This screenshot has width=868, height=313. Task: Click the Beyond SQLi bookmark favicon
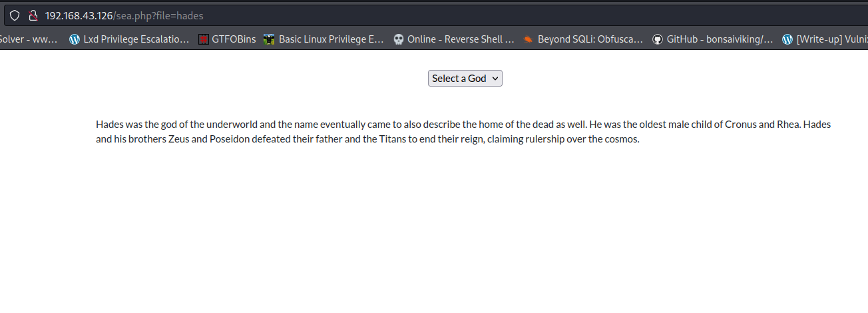528,39
